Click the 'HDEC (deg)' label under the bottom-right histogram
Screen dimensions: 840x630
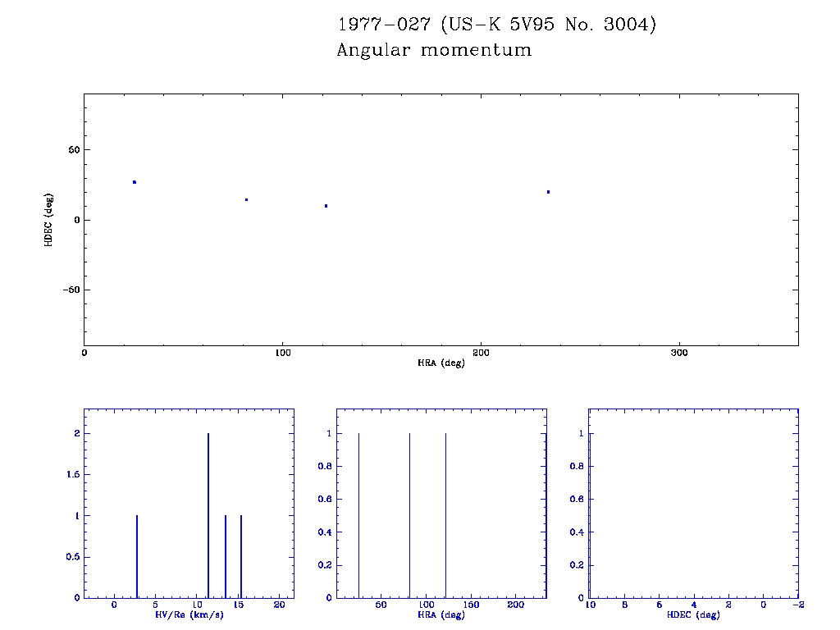[x=693, y=615]
